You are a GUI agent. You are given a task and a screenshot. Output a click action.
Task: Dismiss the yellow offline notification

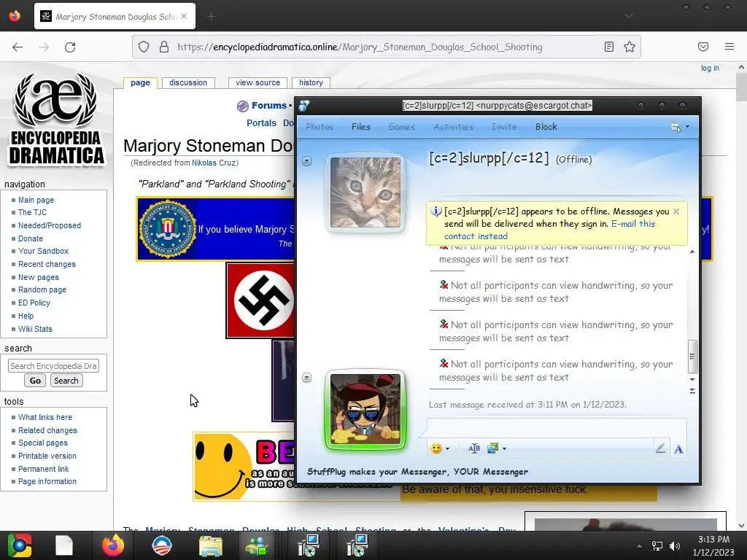coord(676,211)
